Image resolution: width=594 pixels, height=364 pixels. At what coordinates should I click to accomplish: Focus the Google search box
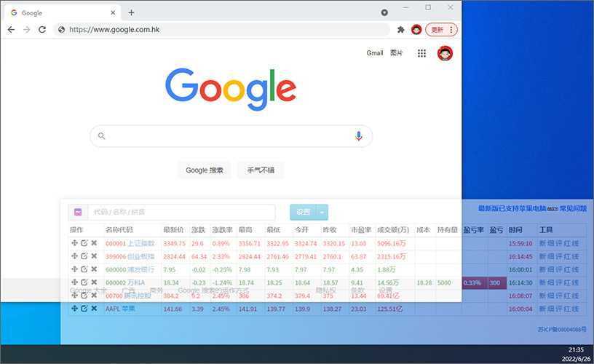(231, 136)
